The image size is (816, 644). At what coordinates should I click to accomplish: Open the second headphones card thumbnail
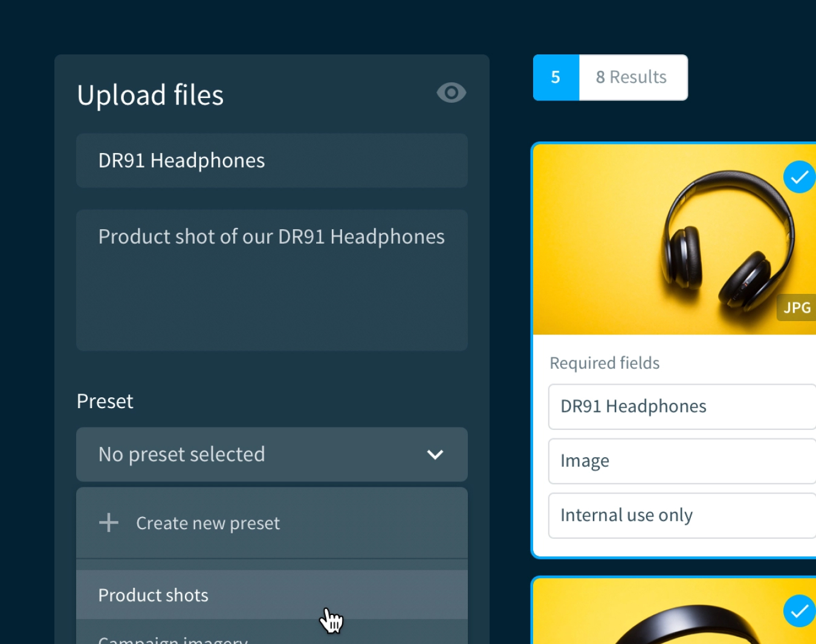click(x=675, y=611)
